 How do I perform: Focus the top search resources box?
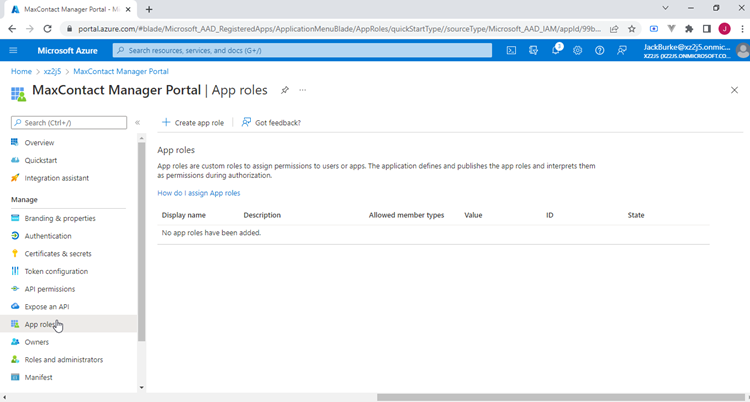coord(302,50)
